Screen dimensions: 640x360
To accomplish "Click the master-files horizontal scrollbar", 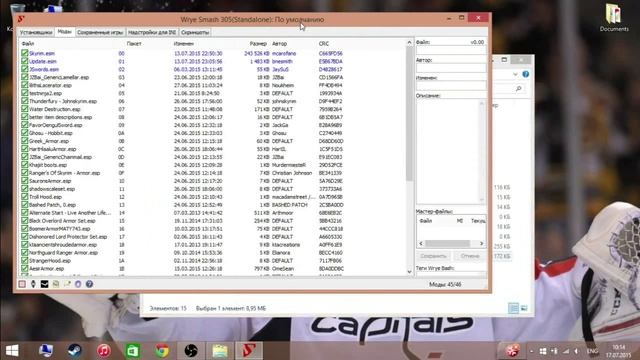I will coord(448,243).
